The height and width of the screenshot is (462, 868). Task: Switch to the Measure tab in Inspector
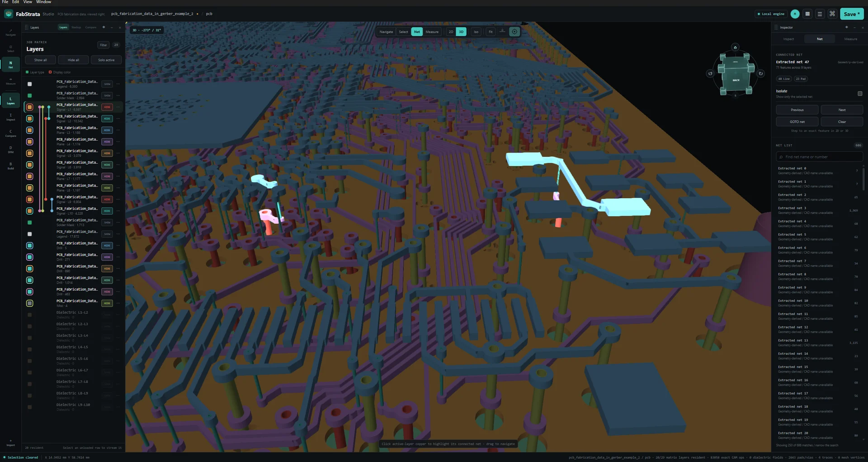850,39
